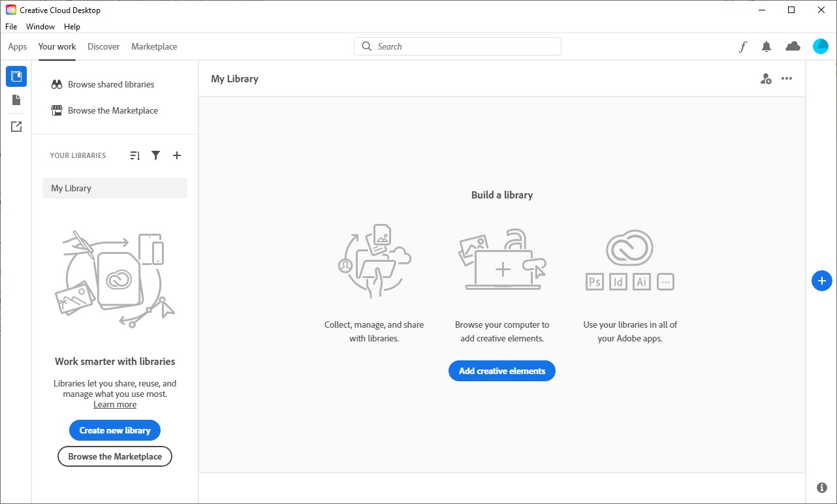
Task: Create a new library with the plus icon
Action: click(x=177, y=155)
